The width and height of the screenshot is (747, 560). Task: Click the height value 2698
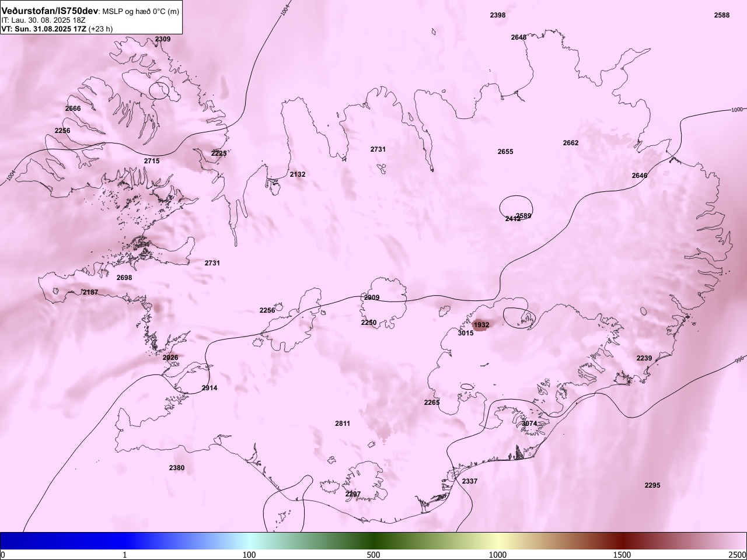click(x=124, y=278)
